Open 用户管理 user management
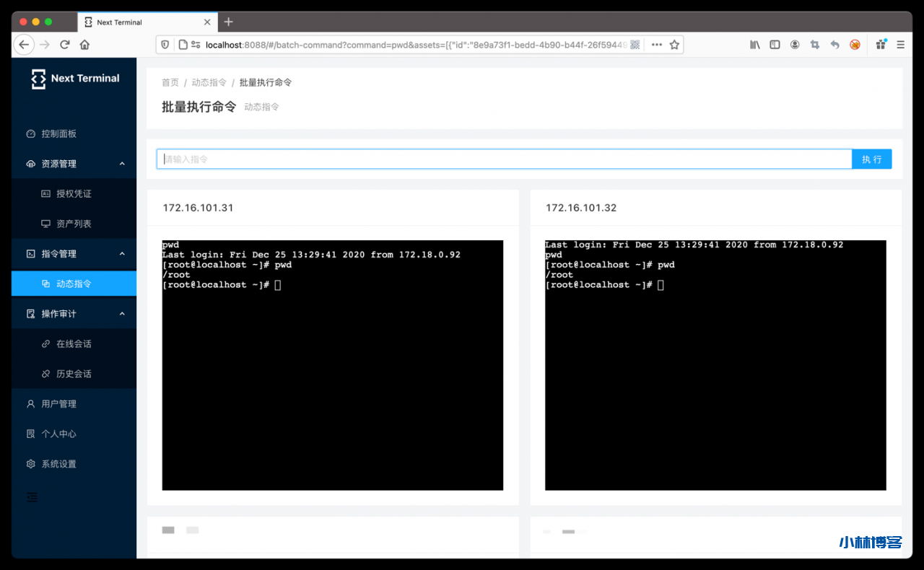This screenshot has width=924, height=570. tap(58, 404)
